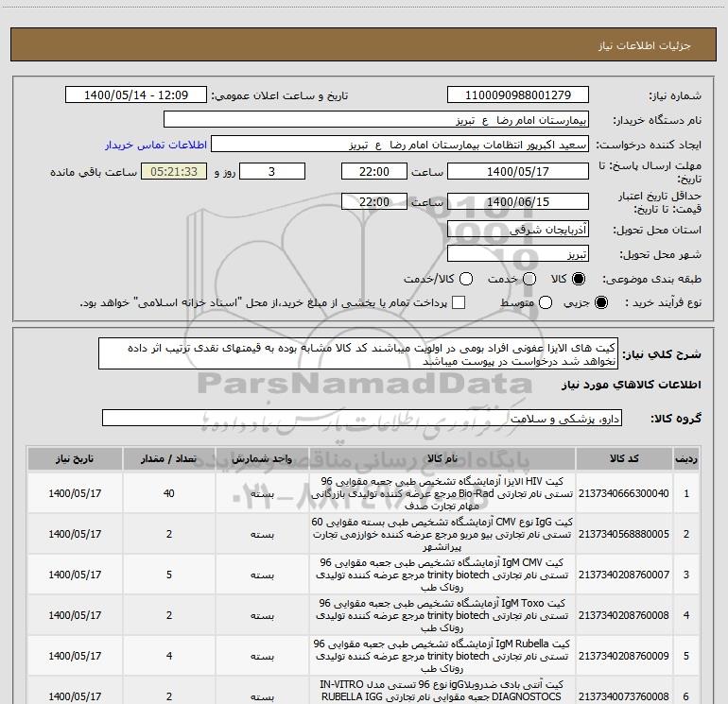The image size is (728, 704).
Task: Click the goods group field دارو، پزشکی و سلامت
Action: point(362,418)
